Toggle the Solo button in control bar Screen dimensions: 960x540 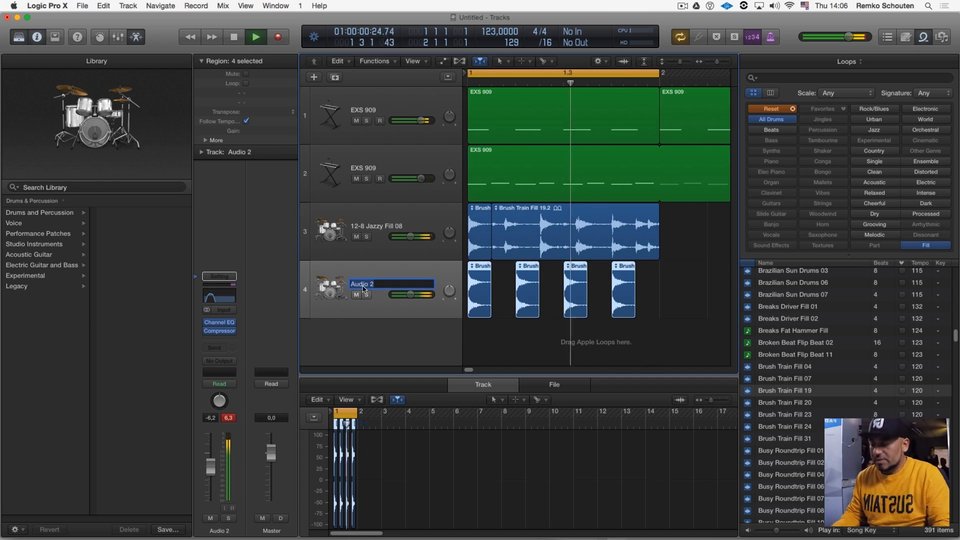(734, 37)
